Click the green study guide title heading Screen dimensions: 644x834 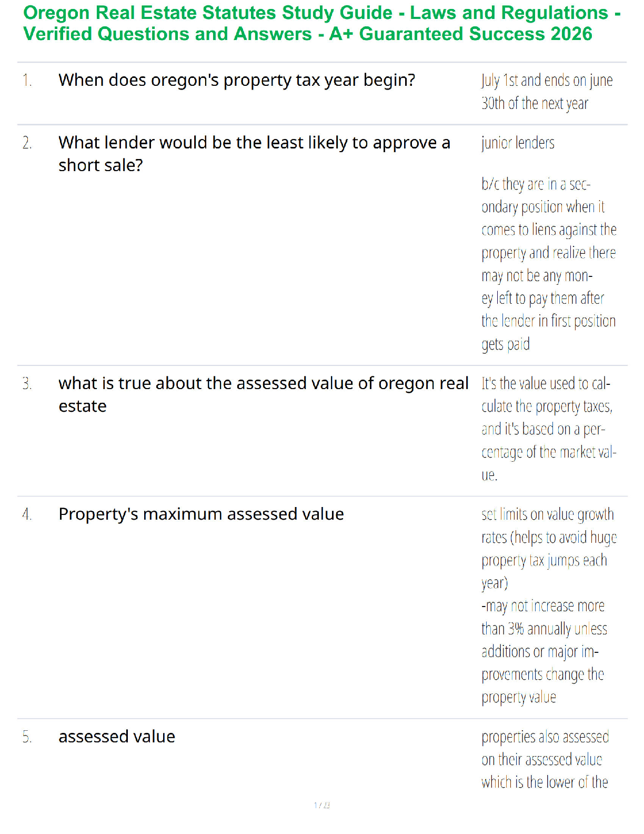322,23
